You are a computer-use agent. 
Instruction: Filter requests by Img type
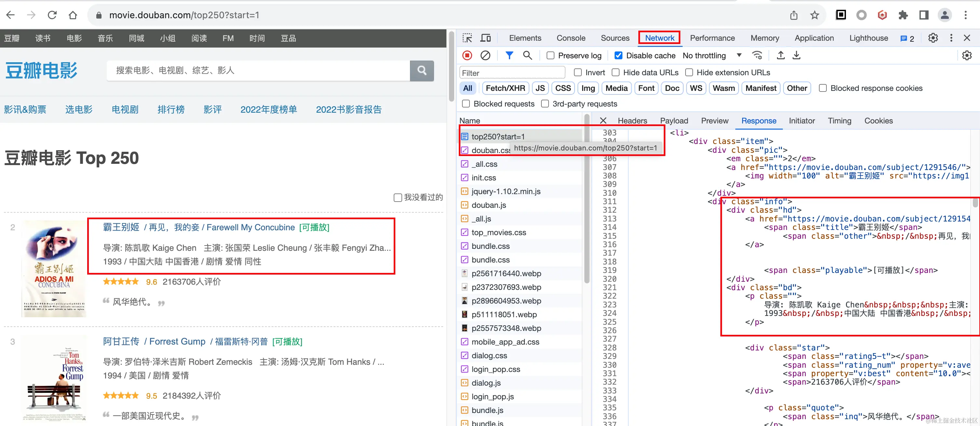588,88
